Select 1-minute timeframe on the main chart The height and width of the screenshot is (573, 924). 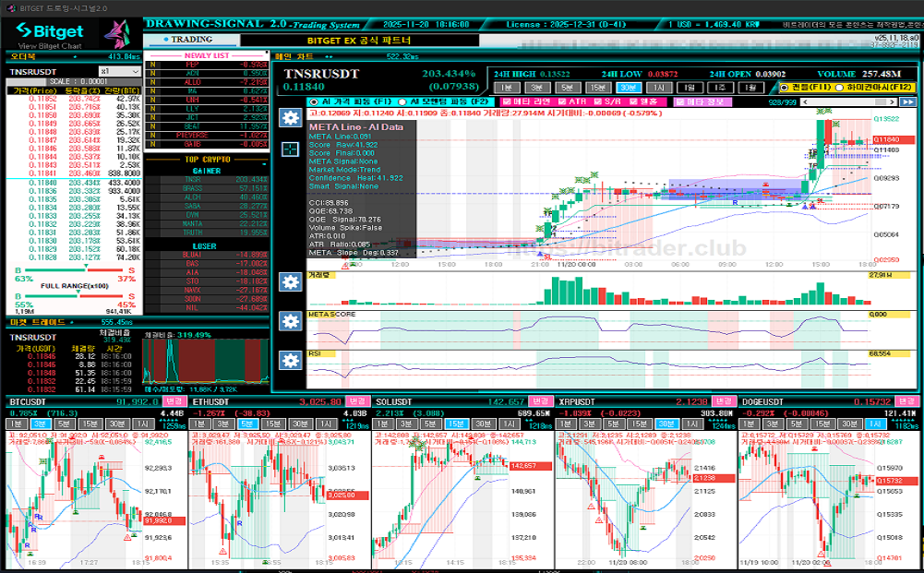[507, 88]
